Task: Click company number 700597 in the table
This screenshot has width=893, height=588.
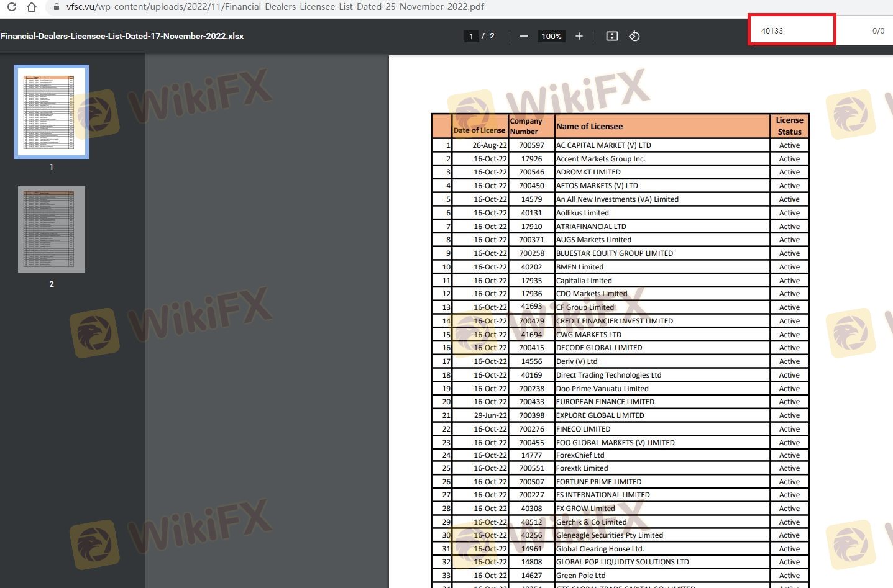Action: [x=531, y=145]
